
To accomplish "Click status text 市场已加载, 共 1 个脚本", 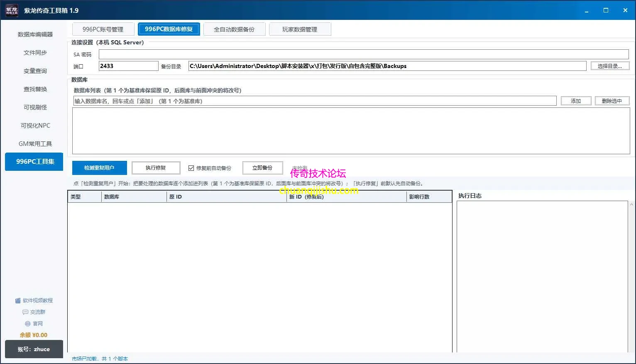I will point(100,359).
